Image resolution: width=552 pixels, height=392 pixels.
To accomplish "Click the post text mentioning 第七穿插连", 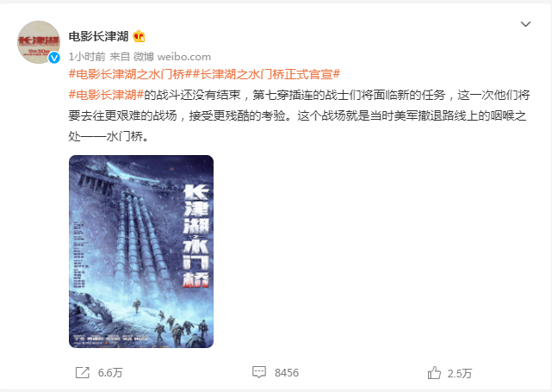I will pyautogui.click(x=337, y=95).
